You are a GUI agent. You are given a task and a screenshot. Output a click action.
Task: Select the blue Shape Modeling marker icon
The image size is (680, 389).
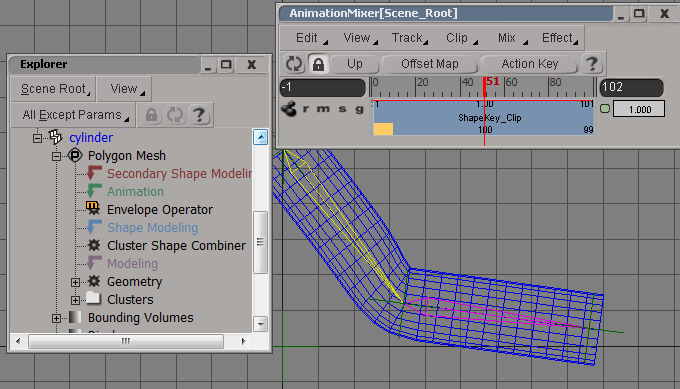(94, 227)
